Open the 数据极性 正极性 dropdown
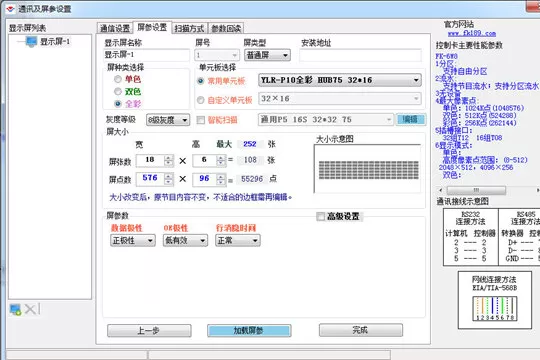540x360 pixels. point(133,240)
